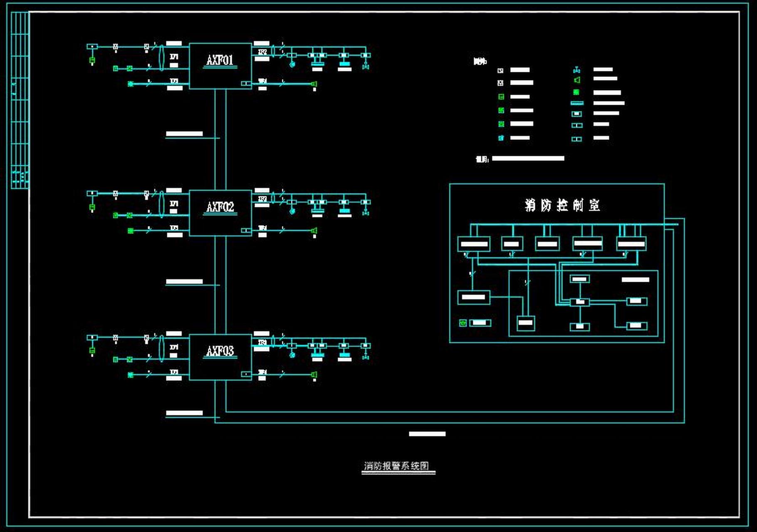Image resolution: width=757 pixels, height=532 pixels.
Task: Click the 消防报警系统图 drawing title
Action: (396, 466)
